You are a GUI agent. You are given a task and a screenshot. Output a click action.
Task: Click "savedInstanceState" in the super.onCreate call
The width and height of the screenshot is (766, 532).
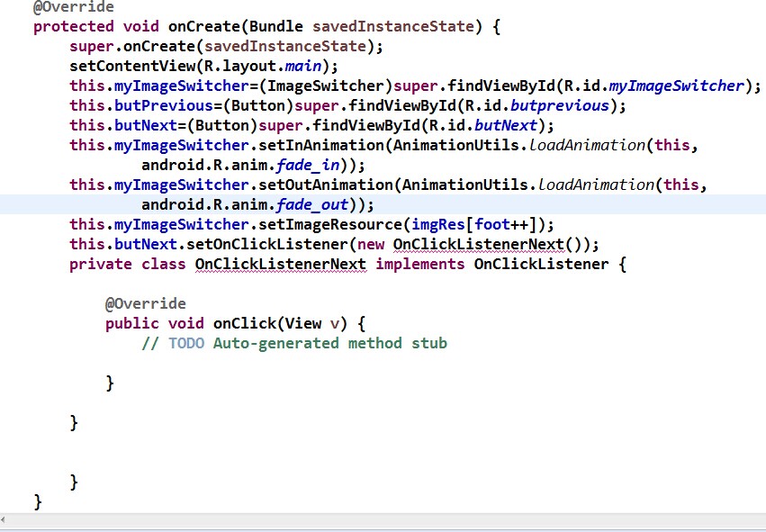284,47
